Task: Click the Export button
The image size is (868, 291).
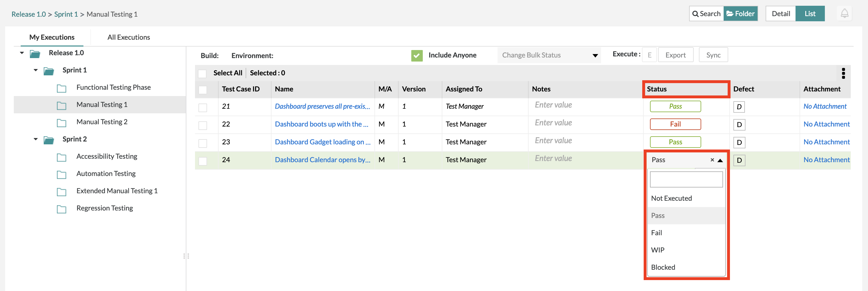Action: coord(675,55)
